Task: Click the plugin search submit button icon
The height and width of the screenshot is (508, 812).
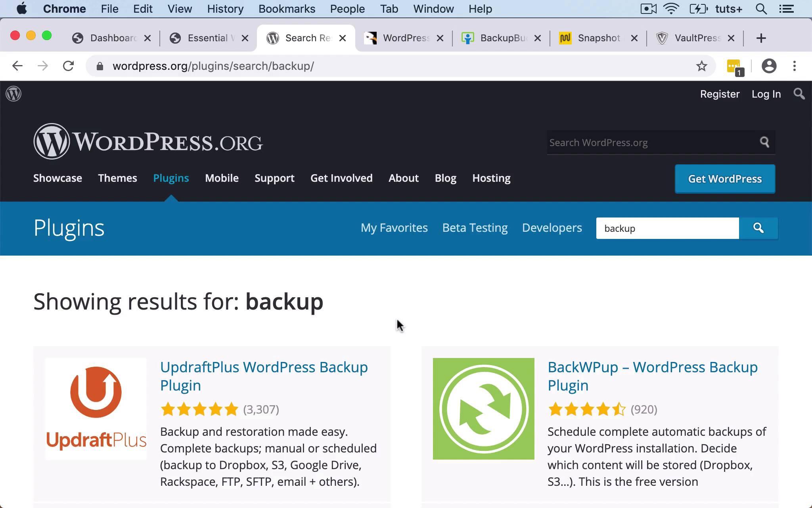Action: click(x=759, y=228)
